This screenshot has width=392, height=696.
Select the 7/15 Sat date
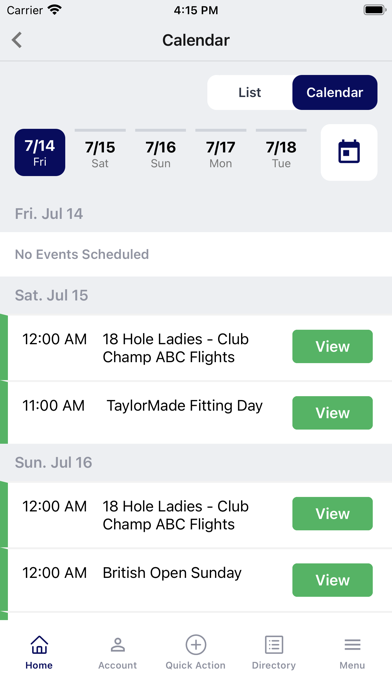click(100, 152)
